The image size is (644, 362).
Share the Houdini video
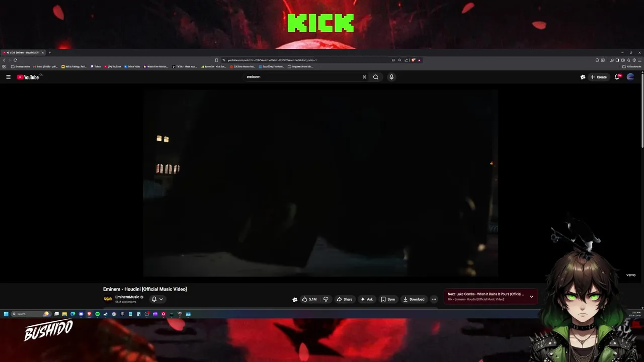click(345, 299)
